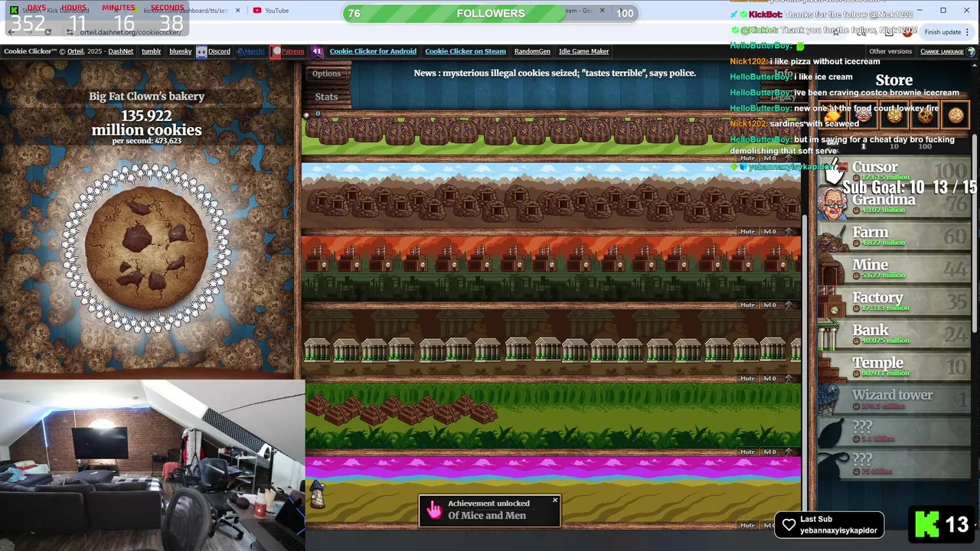This screenshot has width=980, height=551.
Task: Open the Stats menu
Action: 326,96
